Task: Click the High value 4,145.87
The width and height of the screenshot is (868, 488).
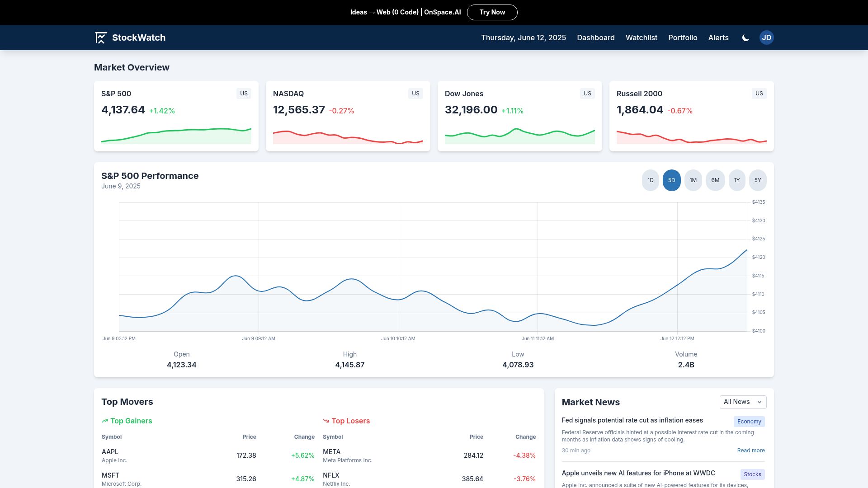Action: [x=350, y=365]
